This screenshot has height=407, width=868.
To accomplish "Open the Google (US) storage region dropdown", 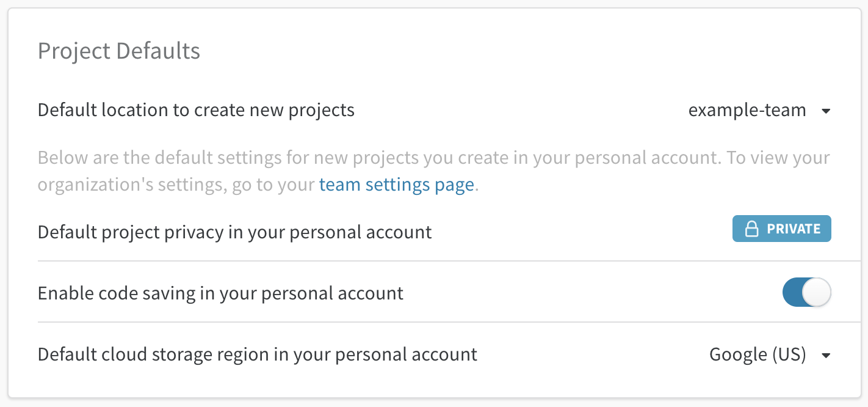I will point(769,354).
